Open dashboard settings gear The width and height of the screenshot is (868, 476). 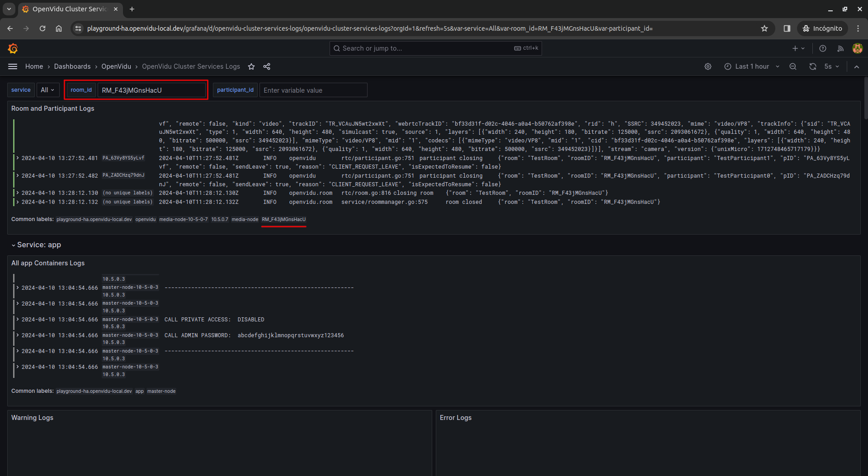pos(708,66)
